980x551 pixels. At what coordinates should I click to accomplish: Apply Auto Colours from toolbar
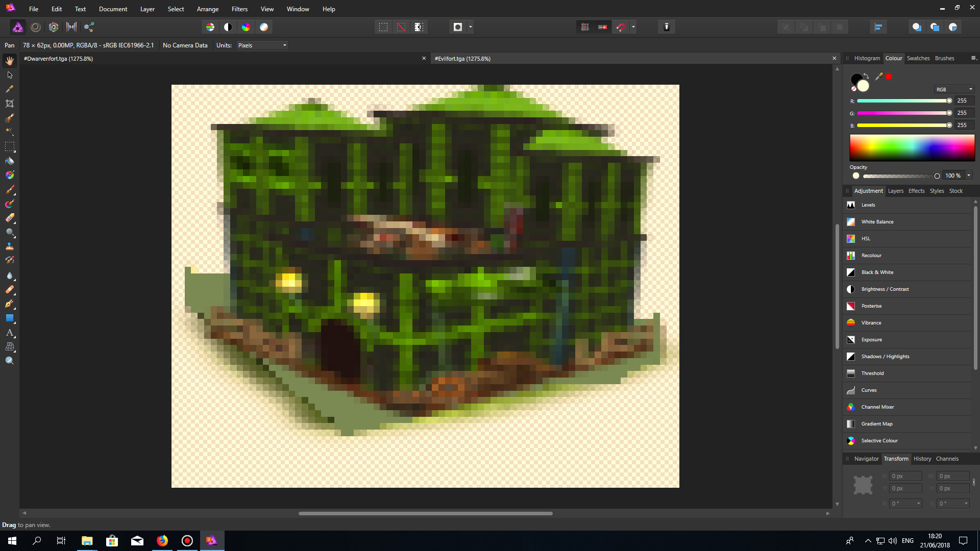pos(246,27)
